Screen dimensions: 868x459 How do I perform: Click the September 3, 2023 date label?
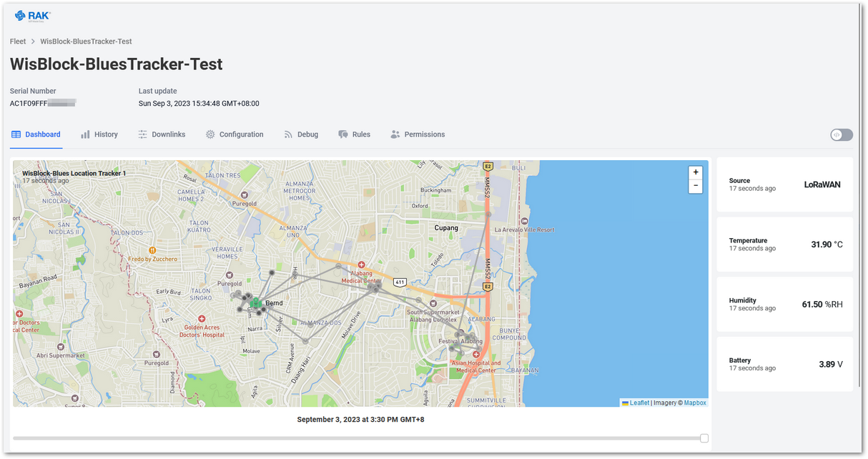click(360, 420)
